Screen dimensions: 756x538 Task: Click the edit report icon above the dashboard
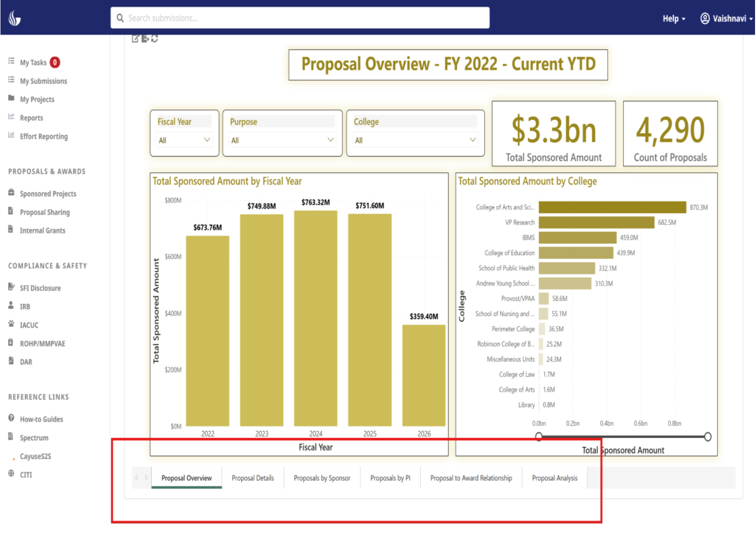pos(135,38)
